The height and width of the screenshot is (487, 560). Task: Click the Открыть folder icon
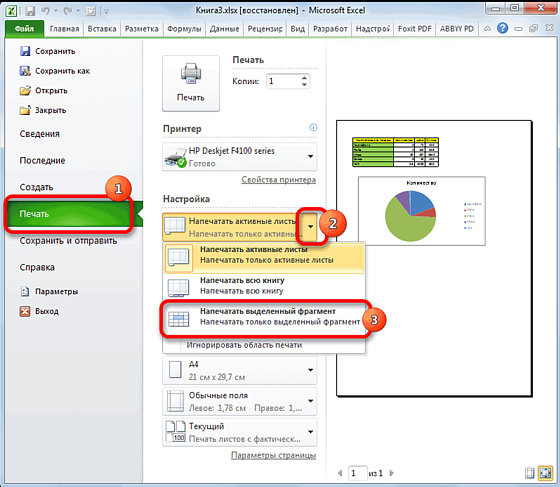pos(25,90)
